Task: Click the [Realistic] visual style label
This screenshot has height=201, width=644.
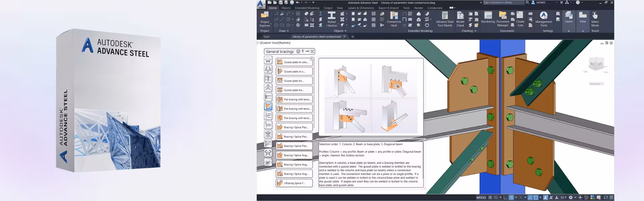Action: (x=284, y=43)
